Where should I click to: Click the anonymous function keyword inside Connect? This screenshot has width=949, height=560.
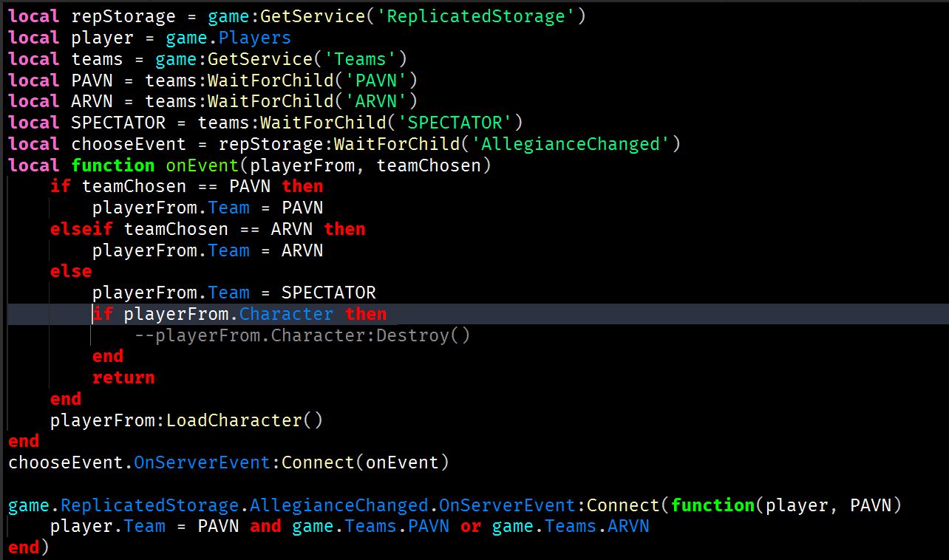[x=712, y=505]
